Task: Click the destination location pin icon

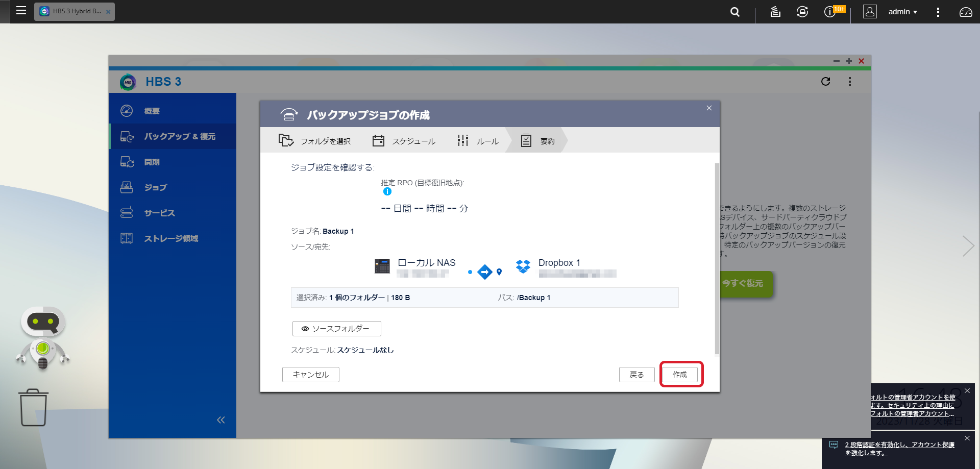Action: [x=499, y=272]
